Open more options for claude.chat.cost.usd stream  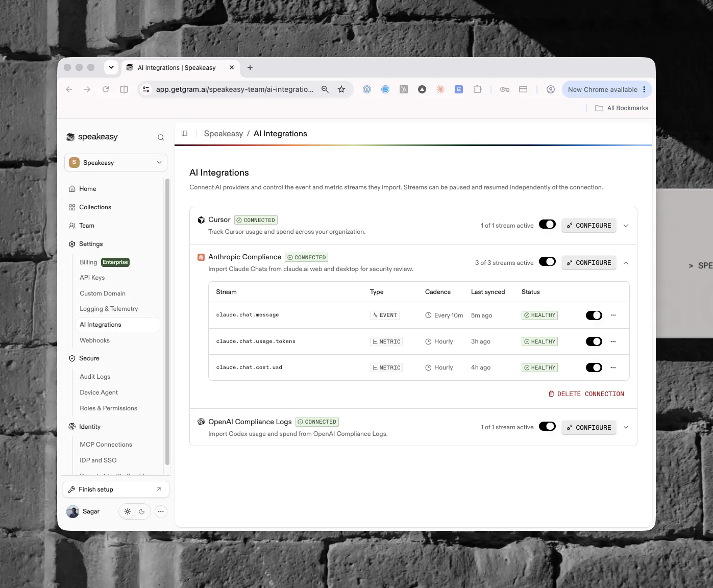[613, 367]
